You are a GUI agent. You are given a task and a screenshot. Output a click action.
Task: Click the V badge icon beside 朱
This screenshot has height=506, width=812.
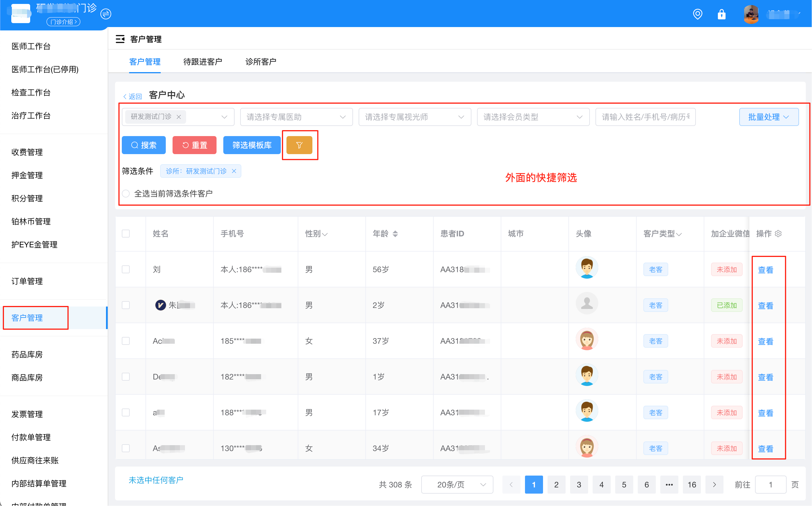pos(160,305)
